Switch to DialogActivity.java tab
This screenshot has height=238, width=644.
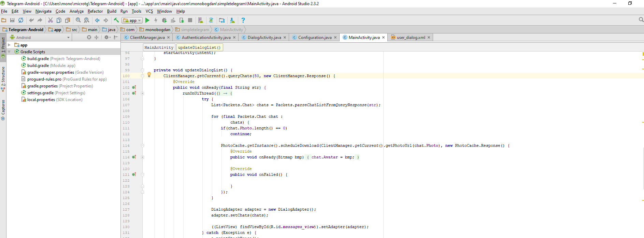pos(264,38)
